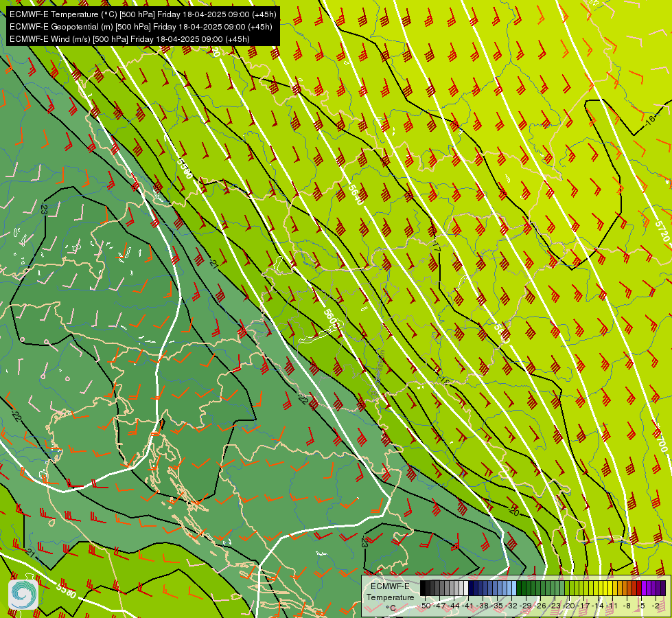Pick the red swatch just before -5
The width and height of the screenshot is (672, 618).
point(639,588)
